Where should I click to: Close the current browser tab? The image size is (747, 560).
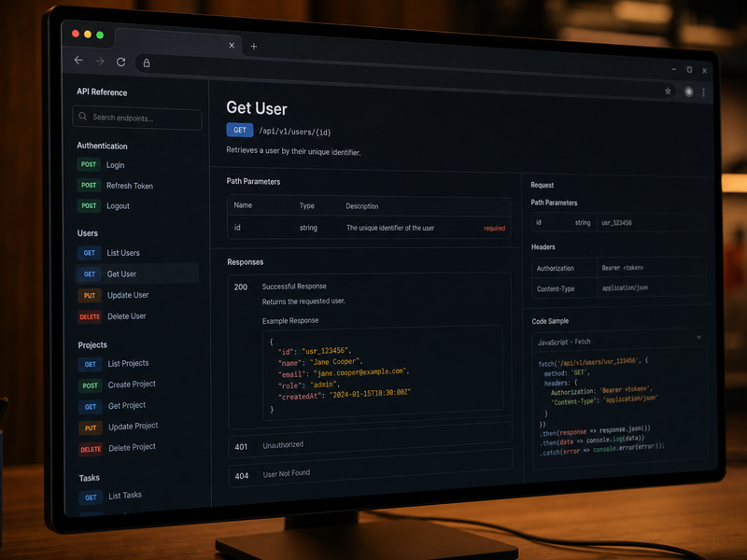pyautogui.click(x=232, y=45)
